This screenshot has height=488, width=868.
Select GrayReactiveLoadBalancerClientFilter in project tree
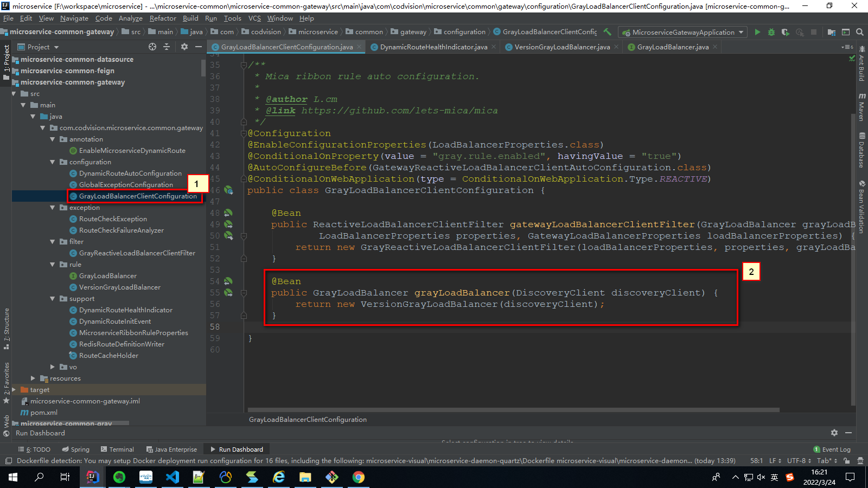137,253
